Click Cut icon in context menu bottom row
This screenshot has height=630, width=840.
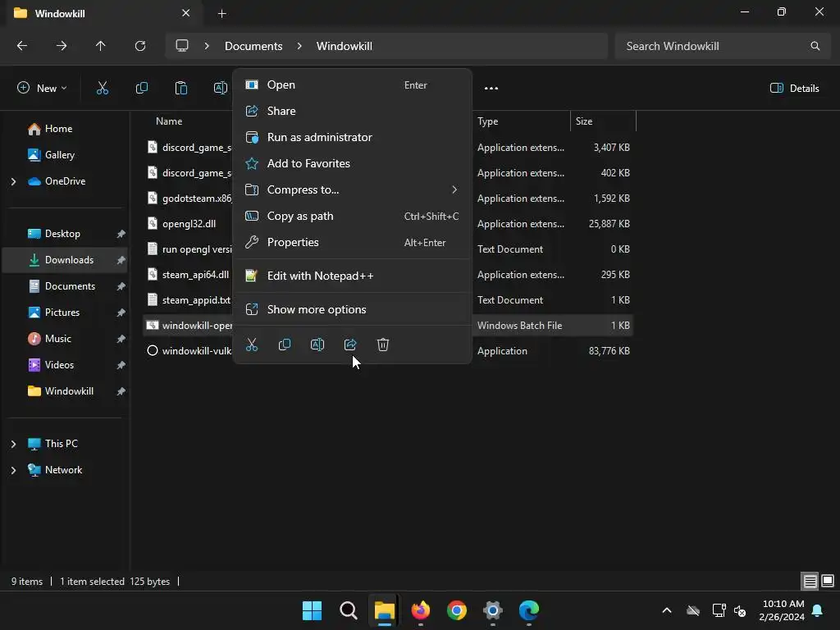252,345
